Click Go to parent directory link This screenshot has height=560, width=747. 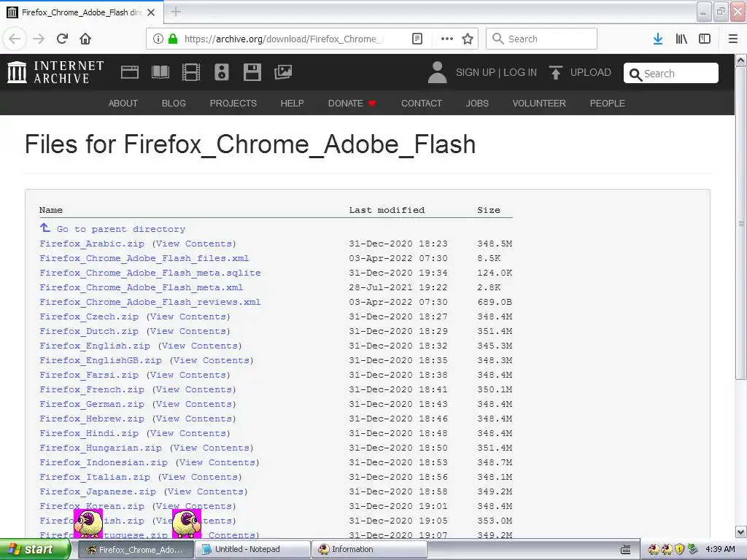[121, 229]
